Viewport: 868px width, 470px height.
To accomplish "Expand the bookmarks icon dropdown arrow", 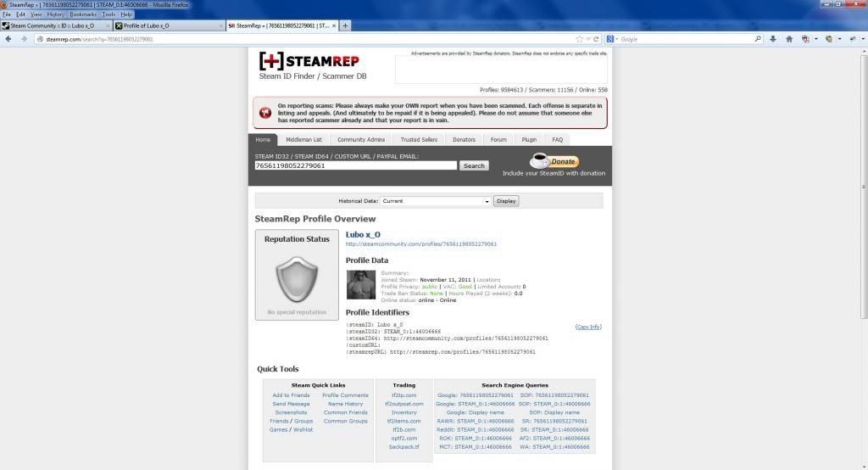I will [815, 39].
